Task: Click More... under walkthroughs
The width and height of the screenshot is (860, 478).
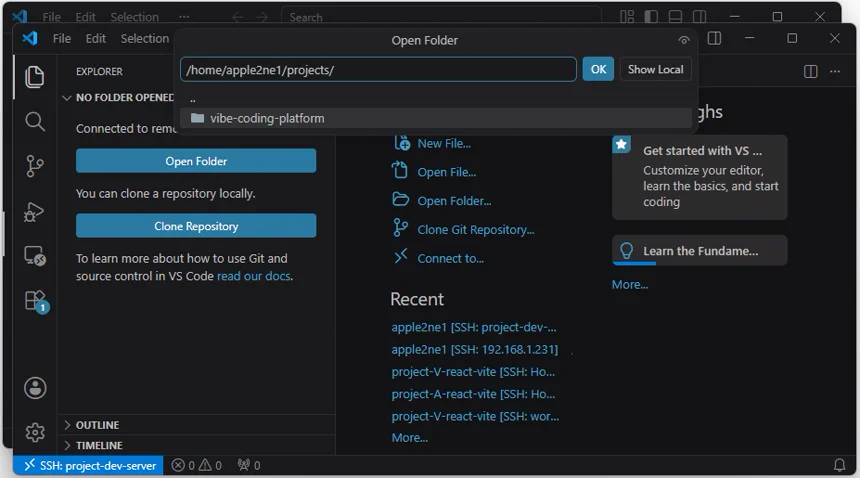Action: tap(630, 284)
